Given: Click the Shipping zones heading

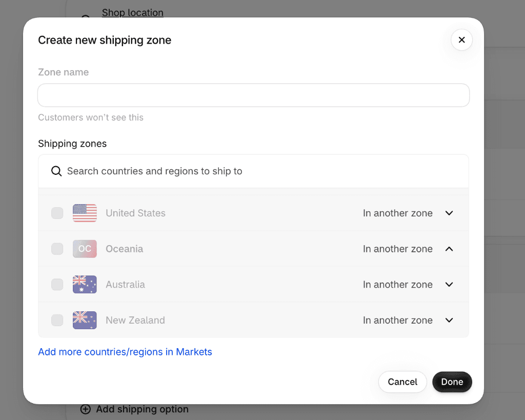Looking at the screenshot, I should [x=72, y=144].
